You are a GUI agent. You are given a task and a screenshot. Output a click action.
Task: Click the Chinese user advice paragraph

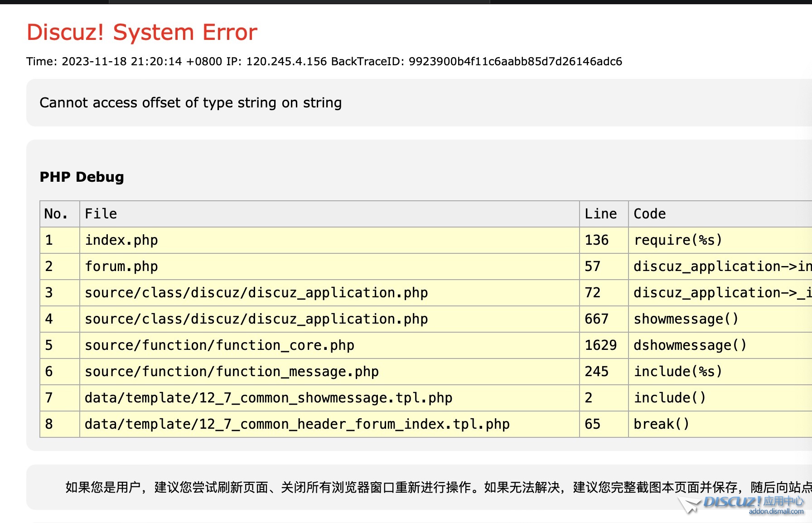439,487
